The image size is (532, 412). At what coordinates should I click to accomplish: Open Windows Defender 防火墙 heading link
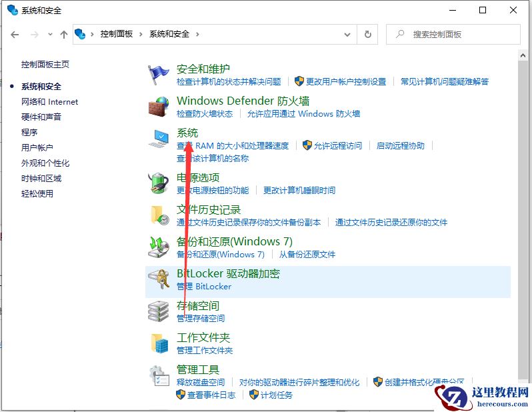click(243, 101)
